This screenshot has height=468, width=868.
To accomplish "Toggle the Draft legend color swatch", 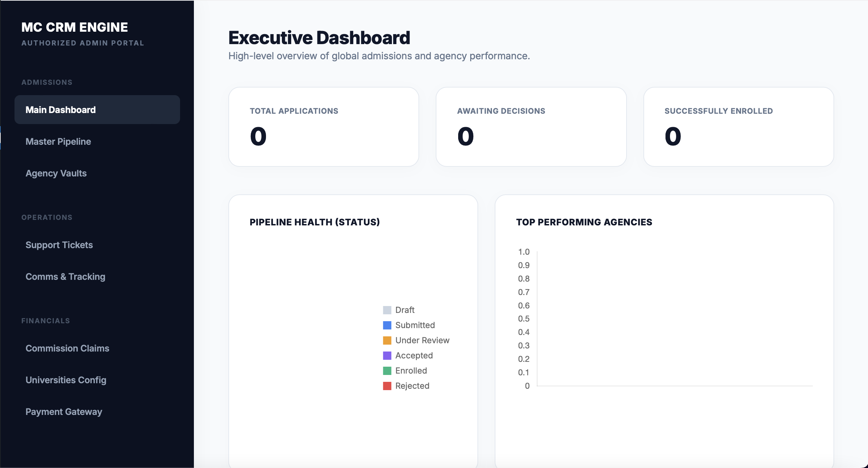I will (x=387, y=310).
